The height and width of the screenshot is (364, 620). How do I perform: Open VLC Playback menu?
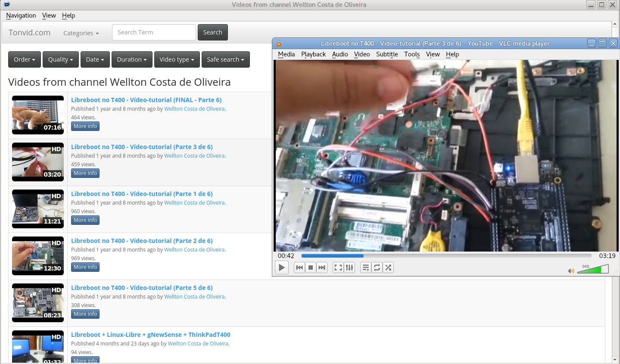313,54
